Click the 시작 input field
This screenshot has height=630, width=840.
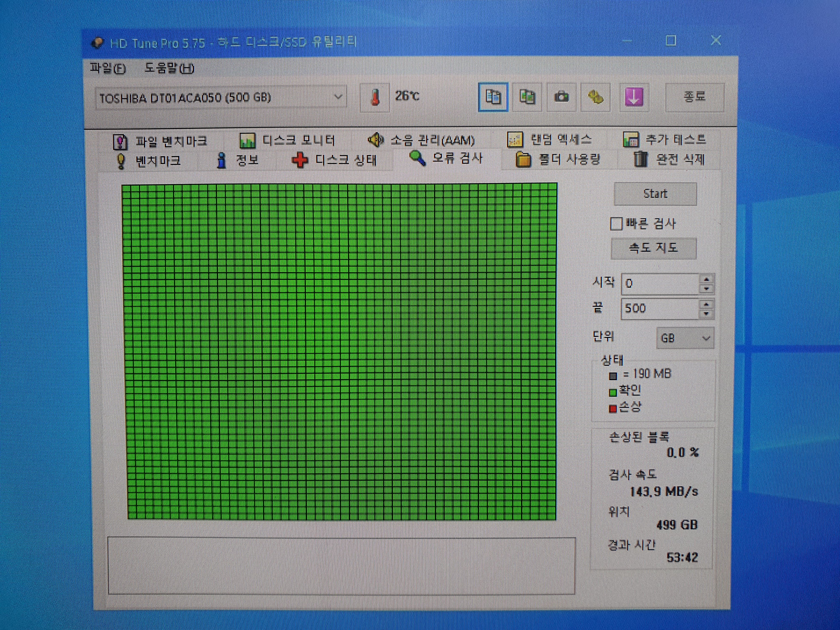pos(660,284)
